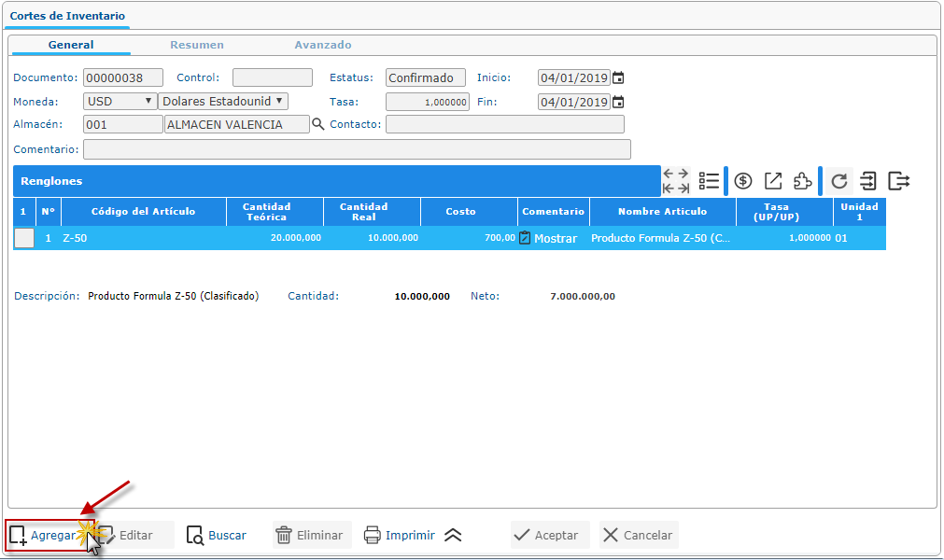Screen dimensions: 944x560
Task: Open the puzzle piece plugin icon
Action: (x=802, y=181)
